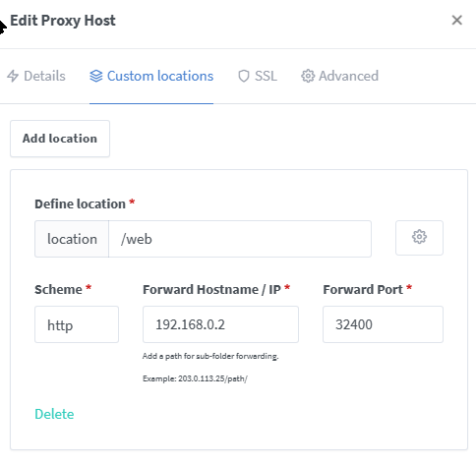
Task: Click the Forward Port label text
Action: pyautogui.click(x=363, y=290)
